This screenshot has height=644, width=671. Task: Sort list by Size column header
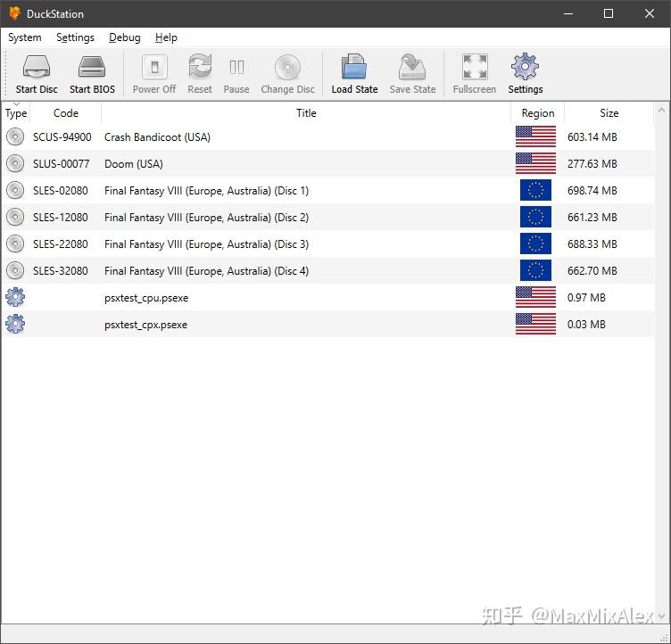point(609,113)
